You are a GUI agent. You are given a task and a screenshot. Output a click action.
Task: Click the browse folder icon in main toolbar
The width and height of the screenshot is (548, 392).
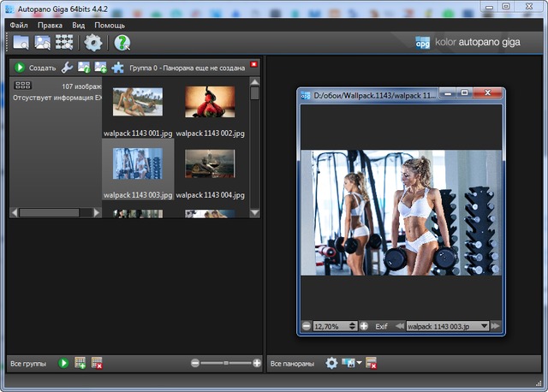pyautogui.click(x=21, y=43)
